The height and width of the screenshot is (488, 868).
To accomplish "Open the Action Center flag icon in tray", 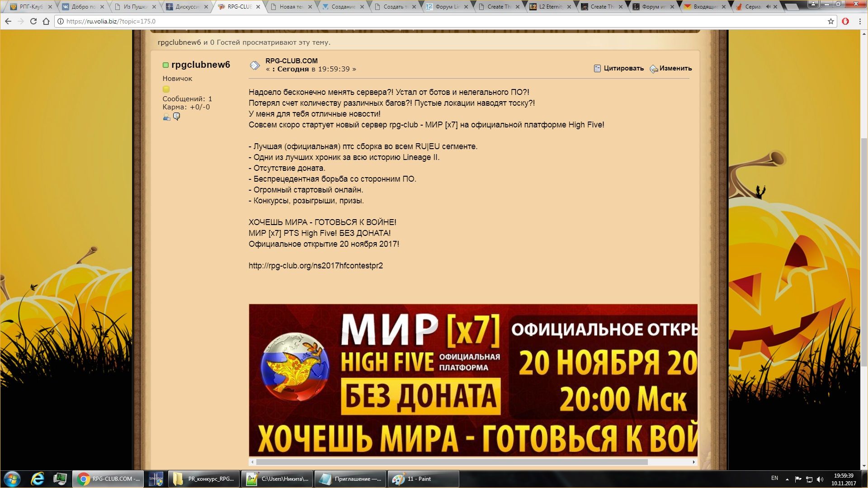I will (798, 479).
